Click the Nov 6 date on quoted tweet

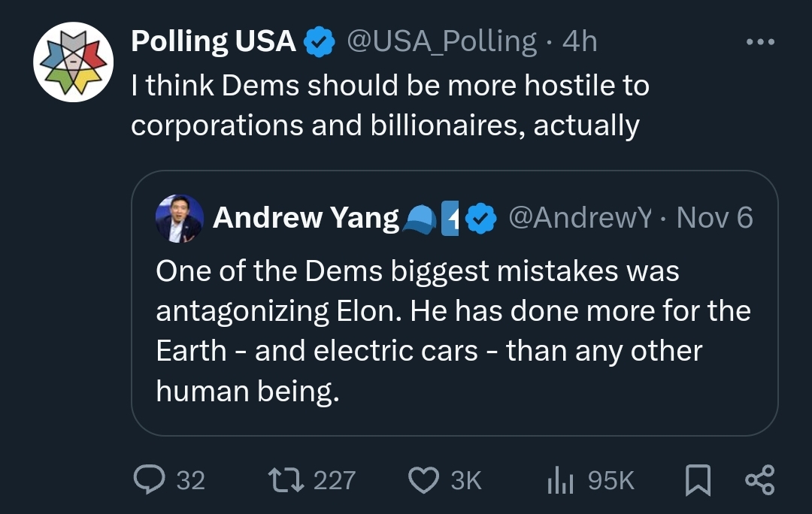pos(714,218)
